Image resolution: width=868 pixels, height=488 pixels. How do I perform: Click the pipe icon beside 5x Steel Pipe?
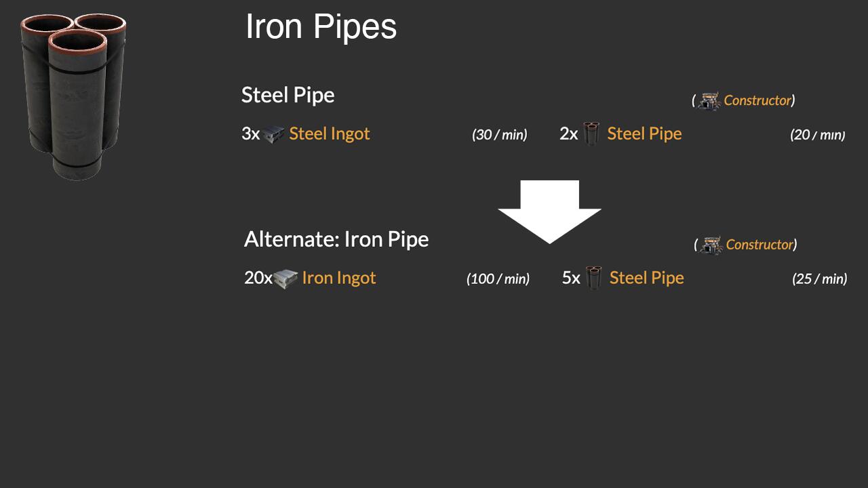coord(593,279)
